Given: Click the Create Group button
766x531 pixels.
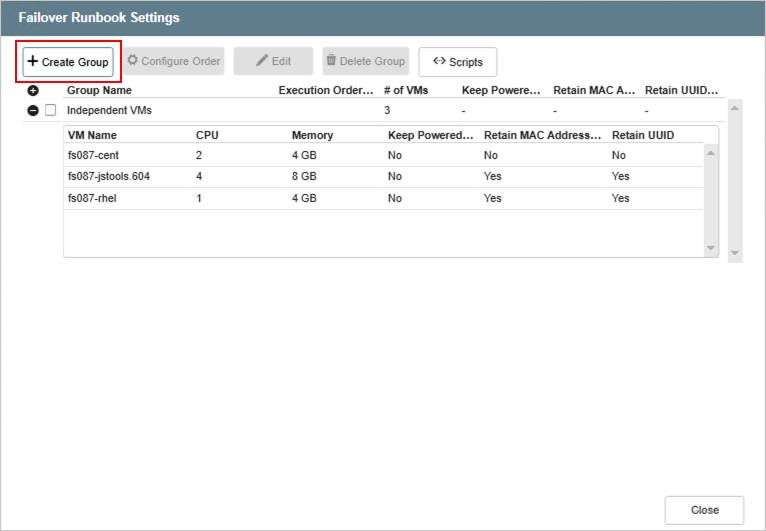Looking at the screenshot, I should 68,62.
